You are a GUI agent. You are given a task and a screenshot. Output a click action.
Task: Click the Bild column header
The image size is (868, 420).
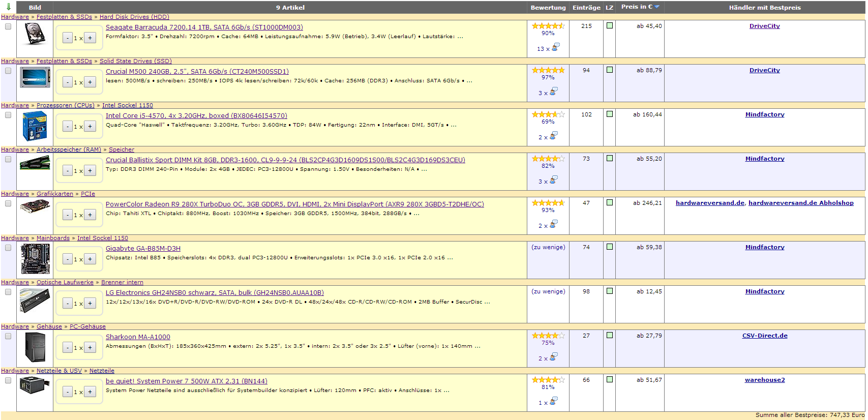tap(35, 8)
